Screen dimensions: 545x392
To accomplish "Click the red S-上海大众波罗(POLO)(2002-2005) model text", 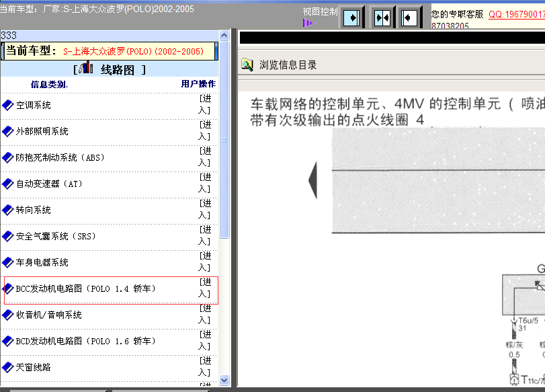I will [134, 51].
